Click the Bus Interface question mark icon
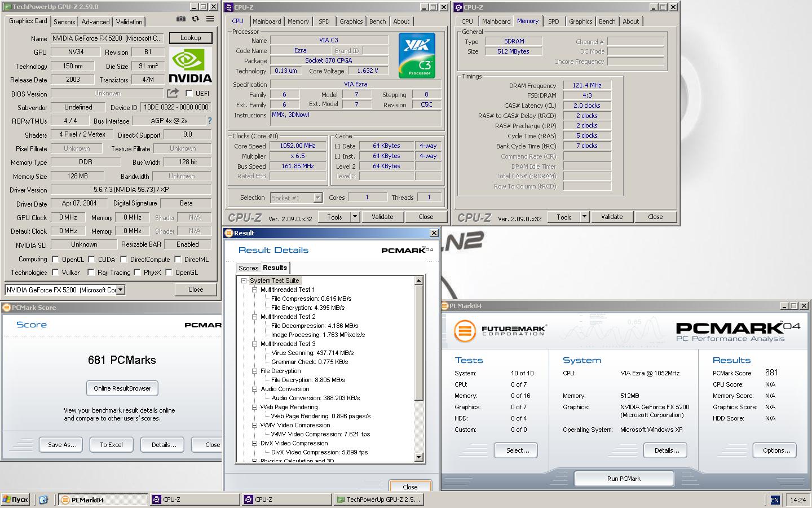Image resolution: width=812 pixels, height=508 pixels. pyautogui.click(x=210, y=121)
